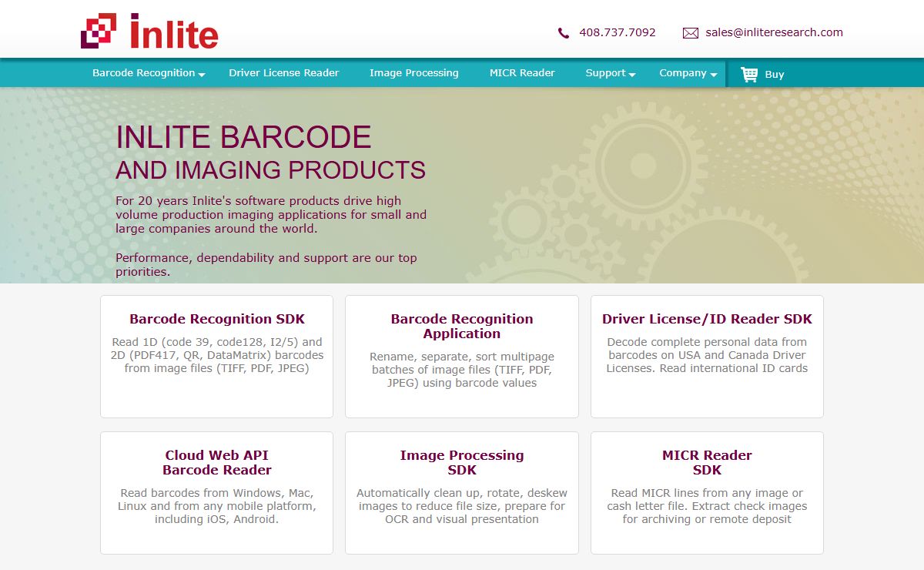Click the Inlite logo
Viewport: 924px width, 570px height.
pyautogui.click(x=149, y=31)
